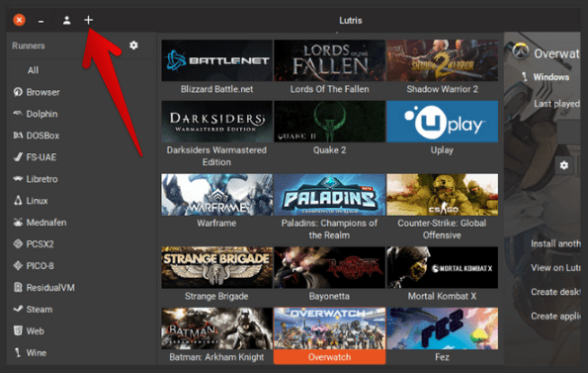Click the FS-UAE runner icon

coord(18,157)
